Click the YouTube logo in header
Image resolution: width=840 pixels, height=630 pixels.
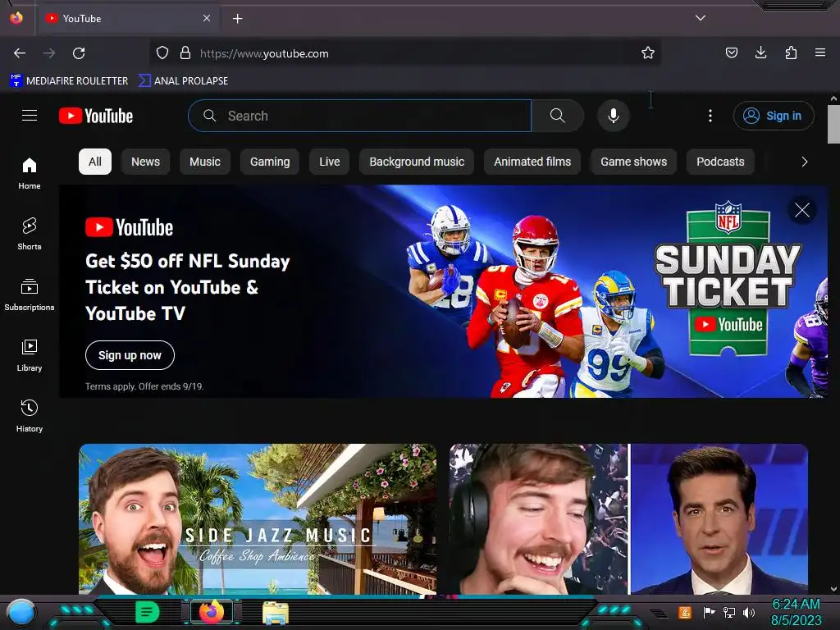point(96,116)
